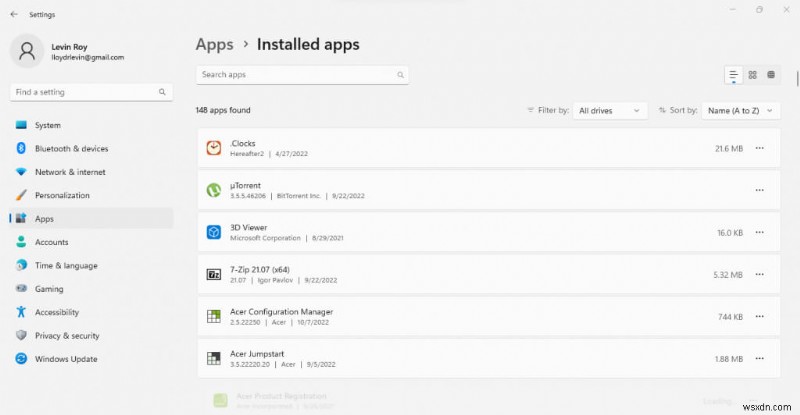Switch to grid view layout
Screen dimensions: 800x415
tap(753, 75)
